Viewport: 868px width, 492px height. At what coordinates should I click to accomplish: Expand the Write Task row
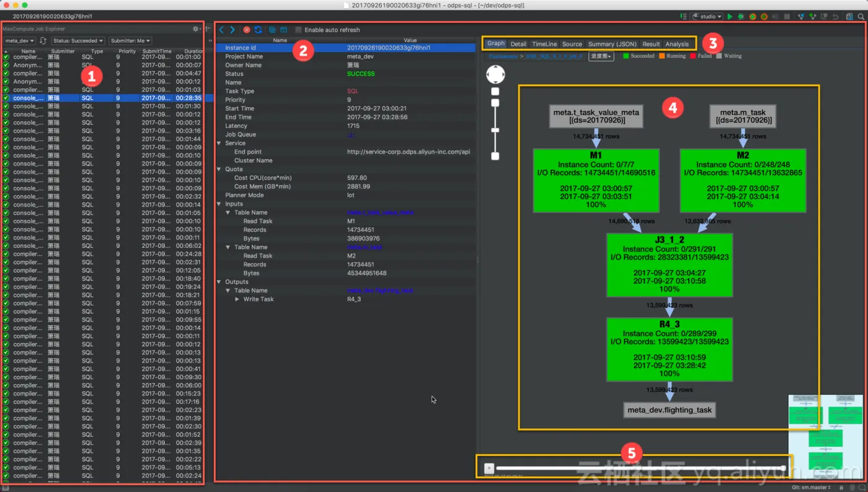(x=237, y=299)
